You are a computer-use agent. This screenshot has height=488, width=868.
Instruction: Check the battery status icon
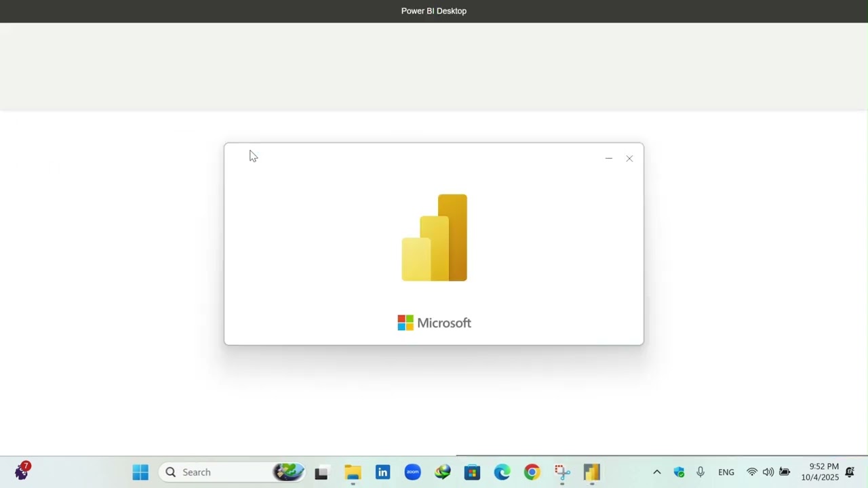tap(785, 472)
